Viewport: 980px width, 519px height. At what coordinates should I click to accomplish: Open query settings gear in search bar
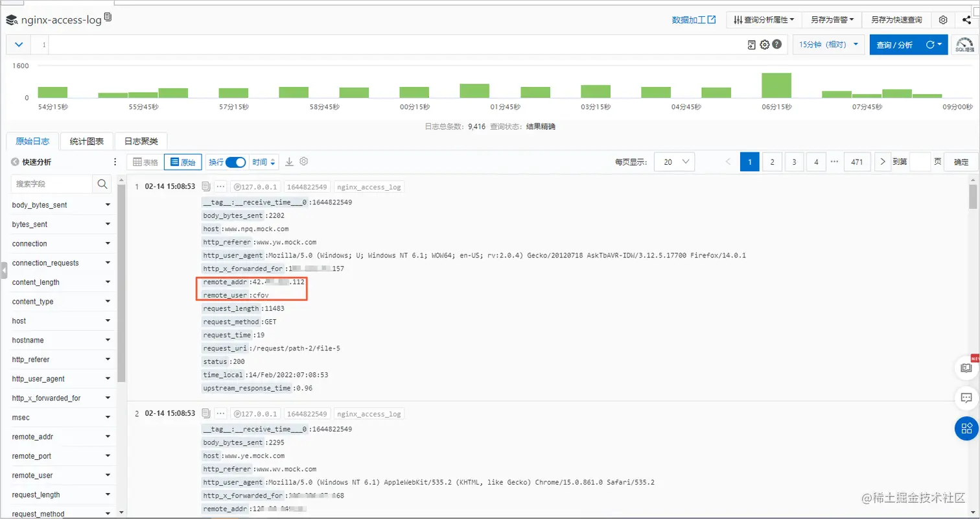click(x=764, y=45)
